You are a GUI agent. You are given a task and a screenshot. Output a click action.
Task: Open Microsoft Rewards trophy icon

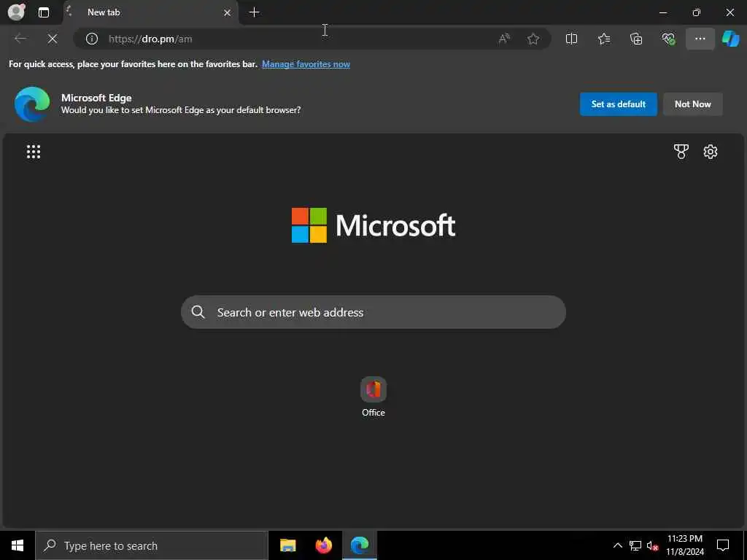point(681,152)
